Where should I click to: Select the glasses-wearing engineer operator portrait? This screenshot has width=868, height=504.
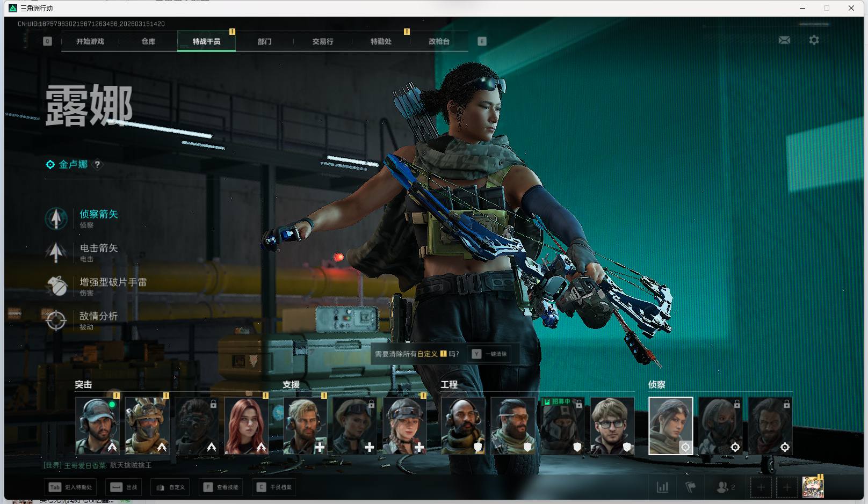[612, 426]
